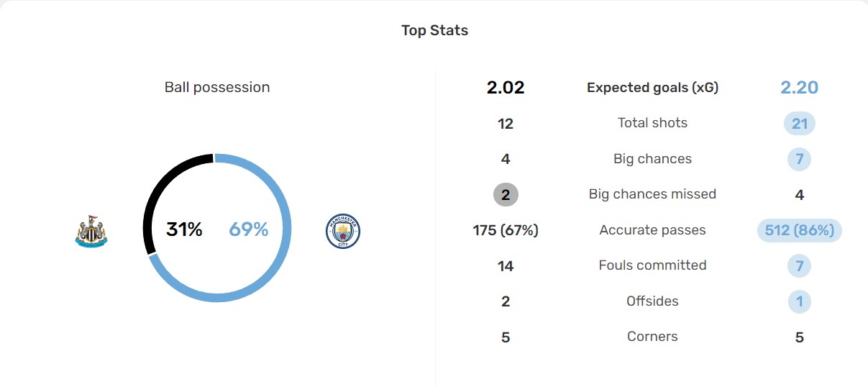Select the highlighted 21 total shots badge
Screen dimensions: 868x387
pos(800,124)
